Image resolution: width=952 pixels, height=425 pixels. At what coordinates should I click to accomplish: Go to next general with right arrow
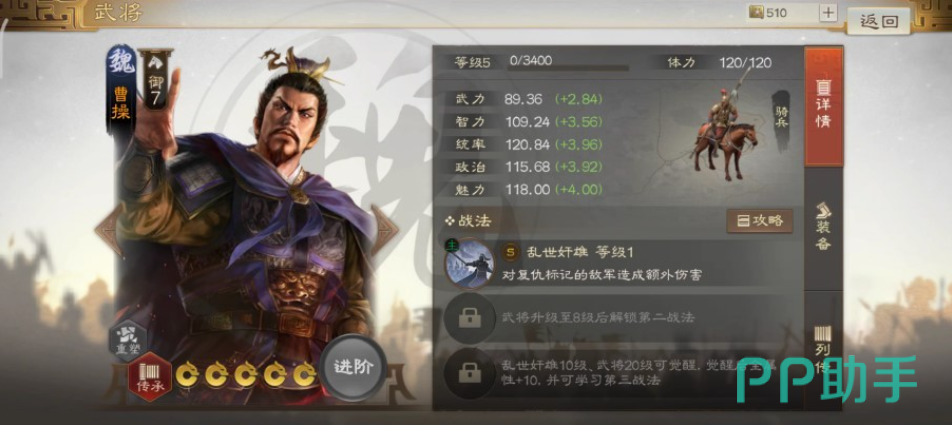point(385,230)
